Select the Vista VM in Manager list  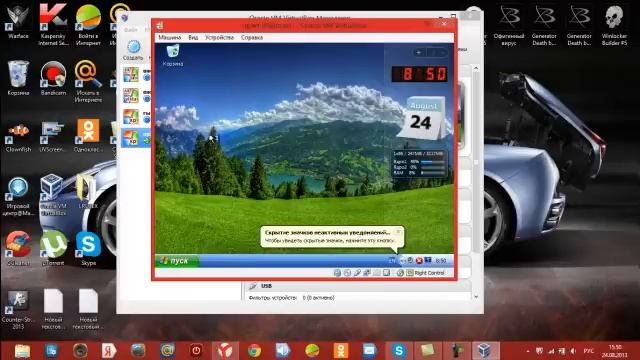click(136, 96)
